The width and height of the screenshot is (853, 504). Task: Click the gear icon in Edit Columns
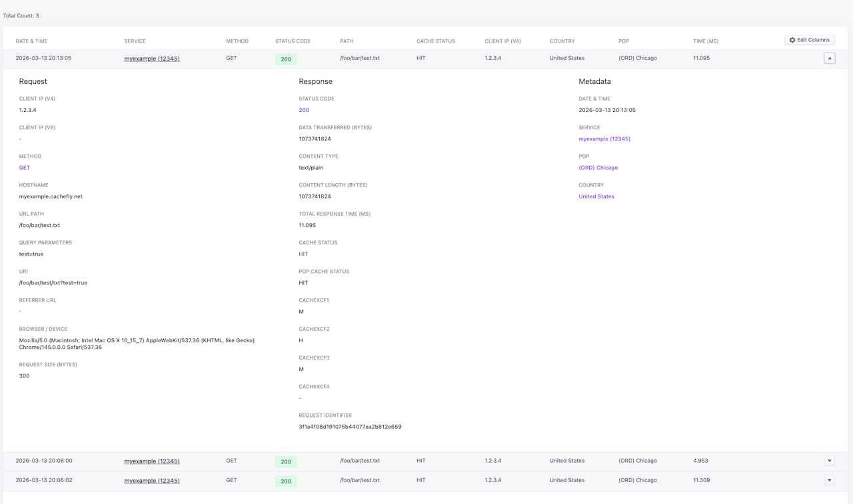792,40
